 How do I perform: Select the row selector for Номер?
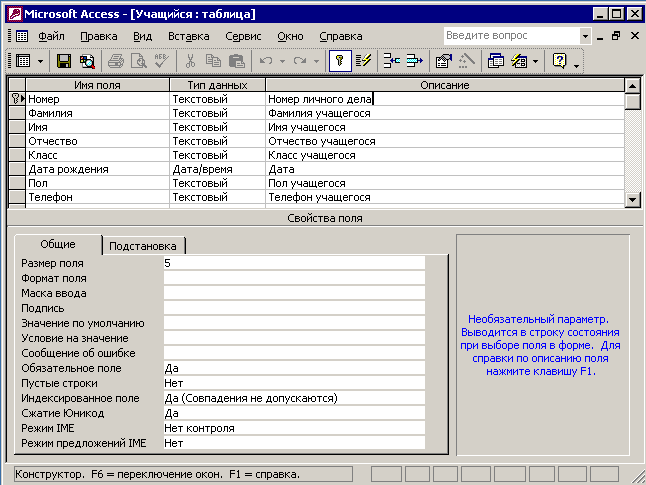click(x=17, y=99)
